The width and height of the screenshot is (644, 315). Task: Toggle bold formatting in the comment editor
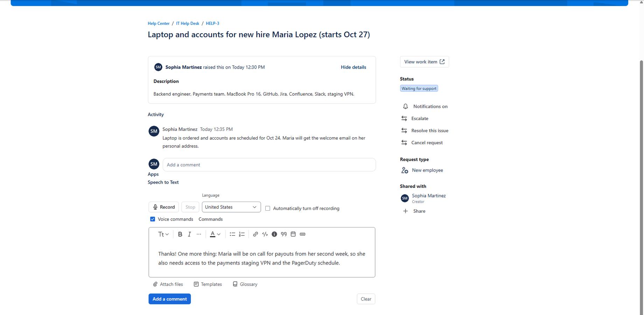pos(180,234)
